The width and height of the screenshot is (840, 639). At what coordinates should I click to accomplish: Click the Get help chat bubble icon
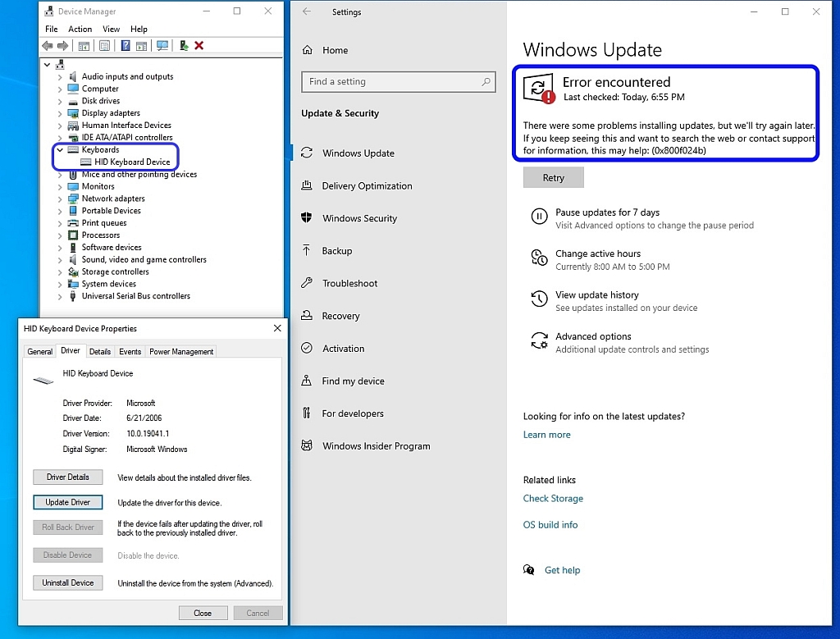pos(529,569)
